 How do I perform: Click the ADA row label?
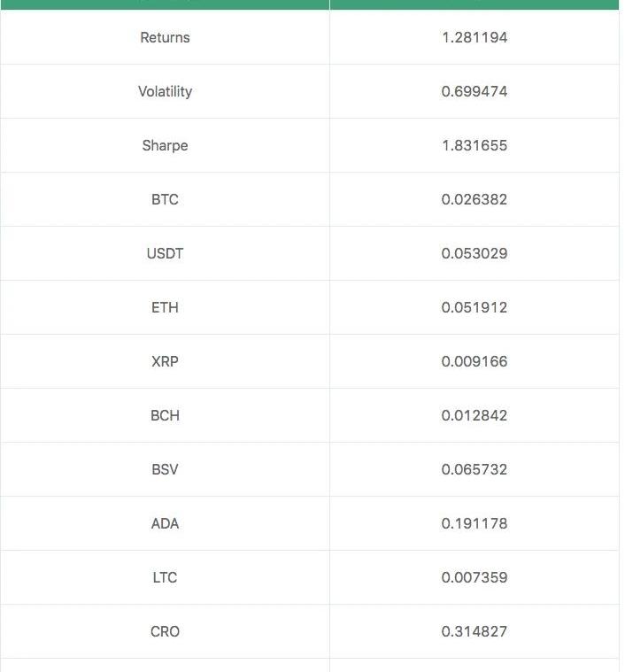tap(165, 523)
